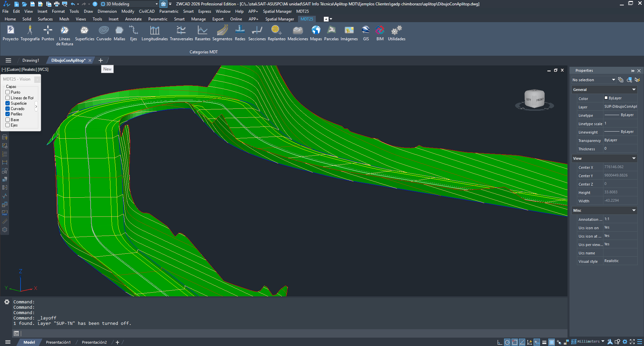
Task: Enable the Líneas de Rot checkbox
Action: pyautogui.click(x=7, y=98)
